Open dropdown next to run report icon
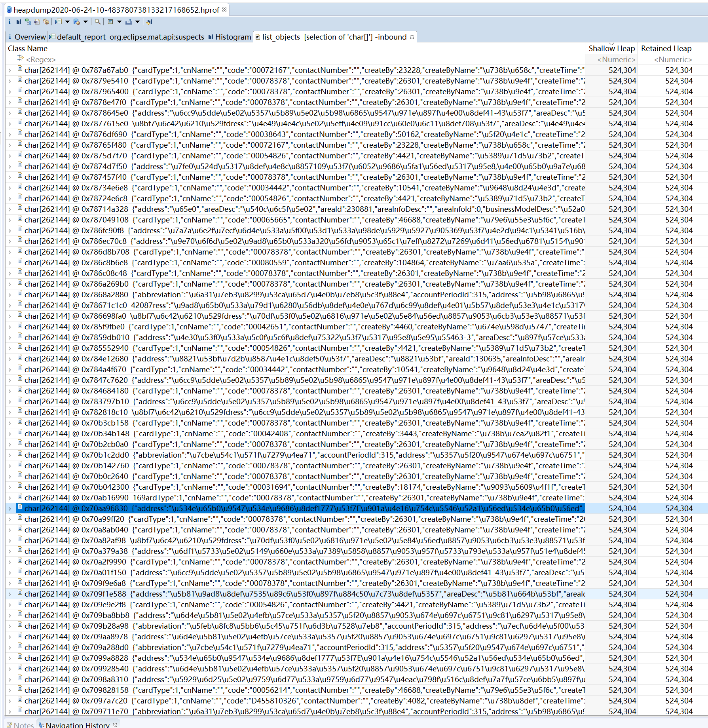Image resolution: width=708 pixels, height=728 pixels. (x=67, y=22)
